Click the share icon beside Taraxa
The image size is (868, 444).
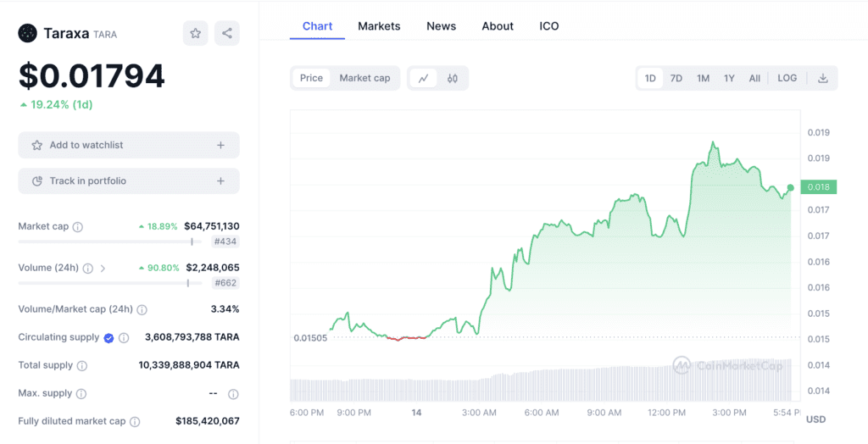(x=227, y=34)
